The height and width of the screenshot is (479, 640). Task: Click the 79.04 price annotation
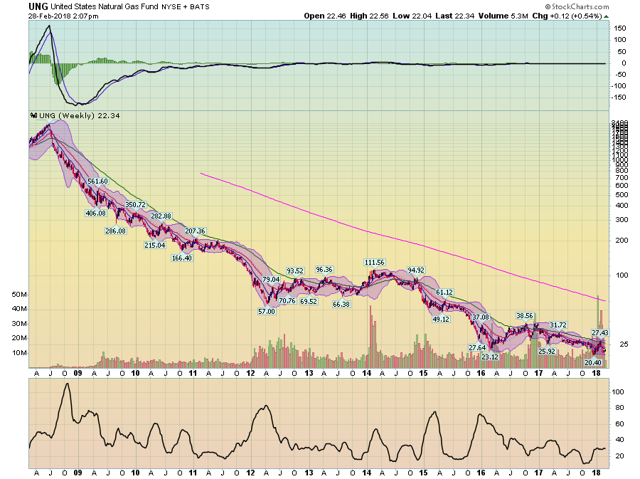click(271, 279)
